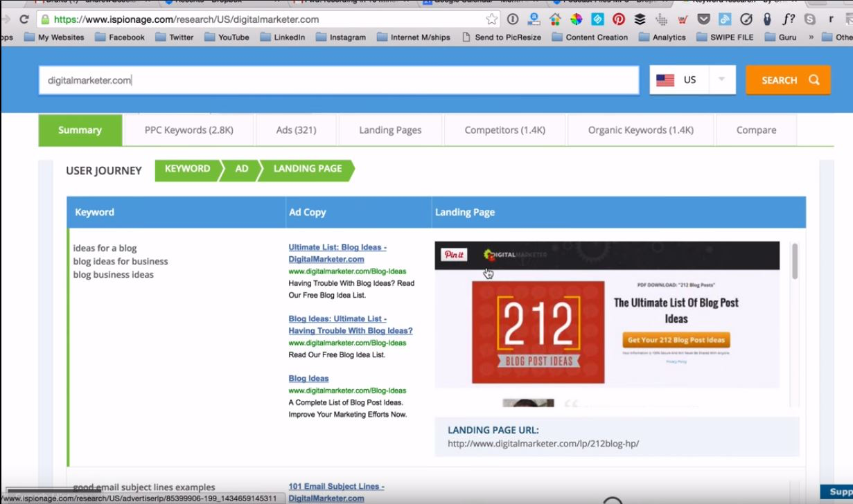Switch to PPC Keywords (2.8K) tab
This screenshot has width=853, height=504.
(189, 130)
